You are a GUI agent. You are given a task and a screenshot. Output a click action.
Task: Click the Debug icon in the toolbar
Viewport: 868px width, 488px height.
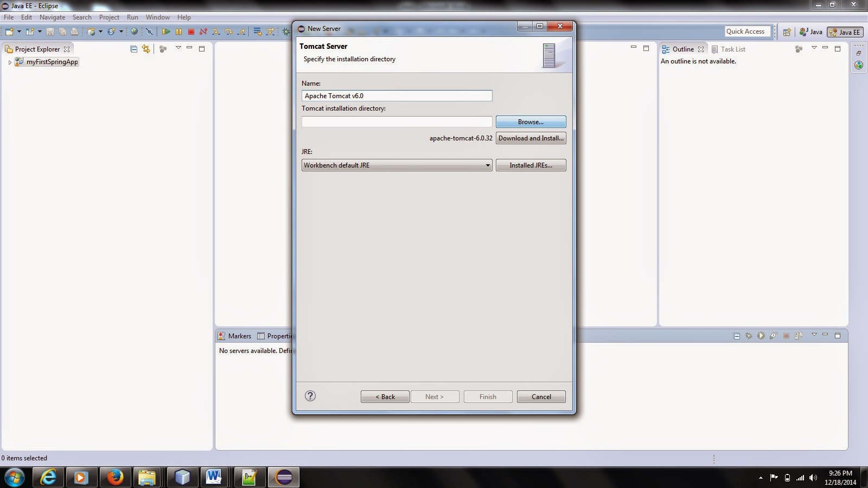[286, 31]
